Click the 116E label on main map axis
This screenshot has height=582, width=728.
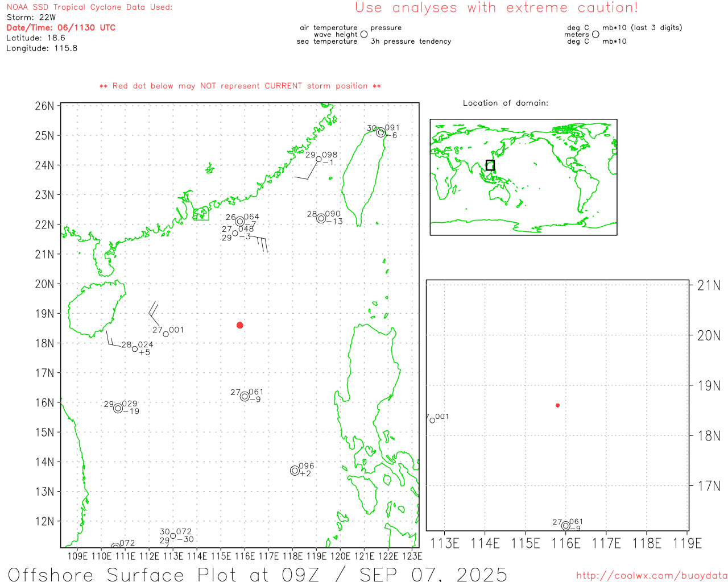point(245,556)
